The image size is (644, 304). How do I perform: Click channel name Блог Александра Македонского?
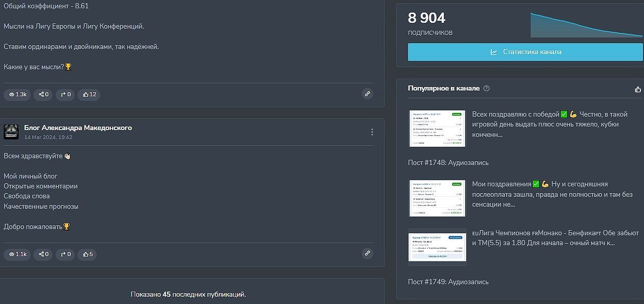(78, 128)
